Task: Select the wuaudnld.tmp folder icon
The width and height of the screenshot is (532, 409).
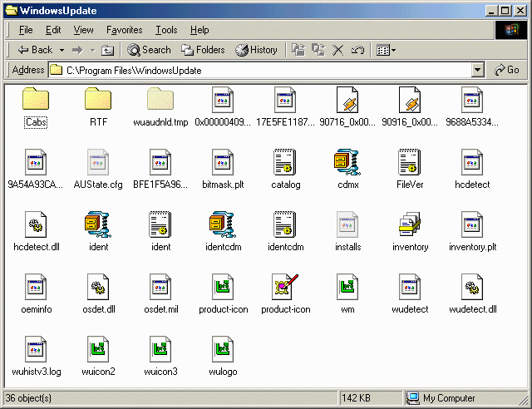Action: (160, 99)
